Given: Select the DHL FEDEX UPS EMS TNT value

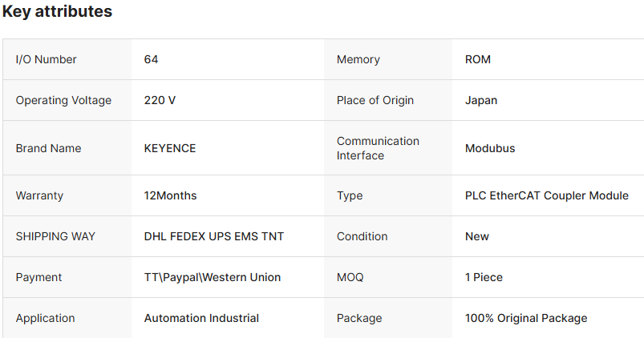Looking at the screenshot, I should point(214,236).
